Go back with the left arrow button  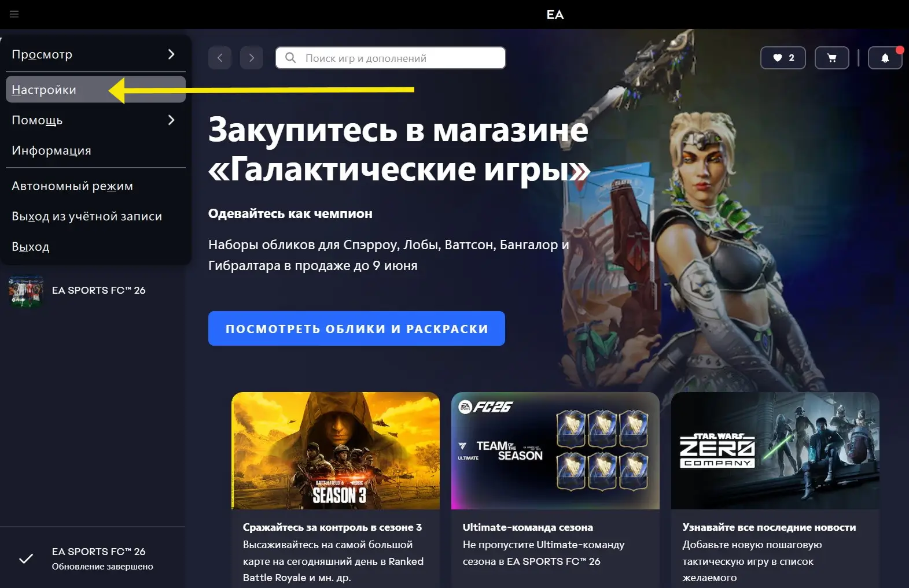220,58
